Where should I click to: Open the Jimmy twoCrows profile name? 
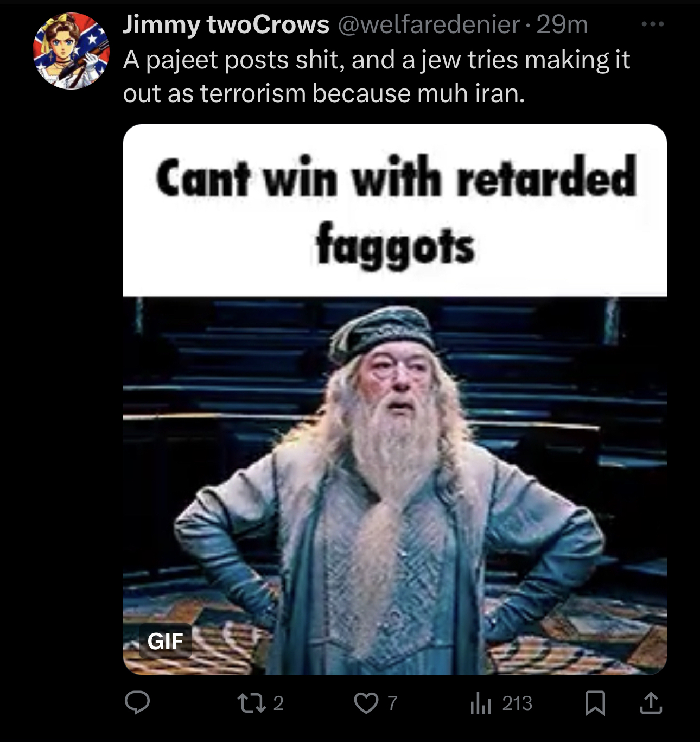tap(226, 24)
